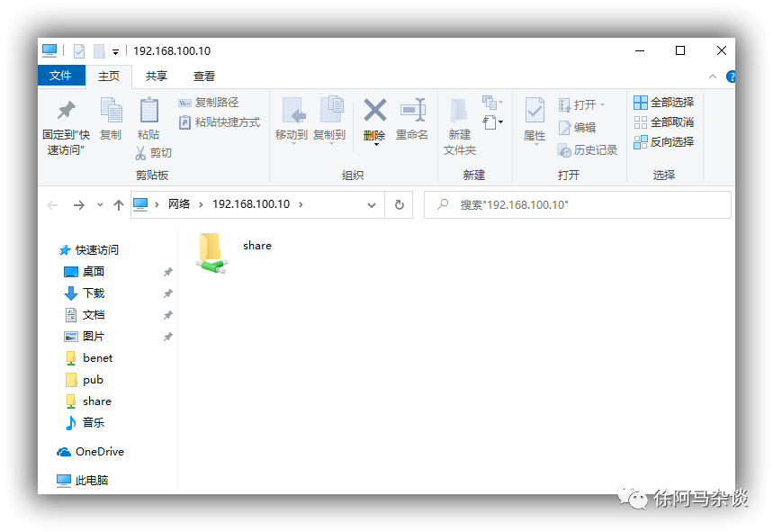Viewport: 773px width, 532px height.
Task: Click Network (网络) in address bar
Action: 179,204
